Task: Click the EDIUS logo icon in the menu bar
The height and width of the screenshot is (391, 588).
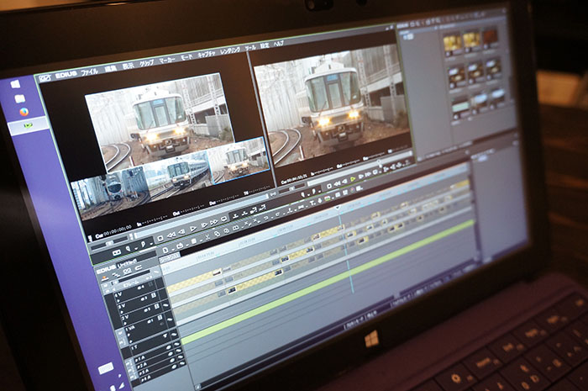Action: tap(45, 78)
